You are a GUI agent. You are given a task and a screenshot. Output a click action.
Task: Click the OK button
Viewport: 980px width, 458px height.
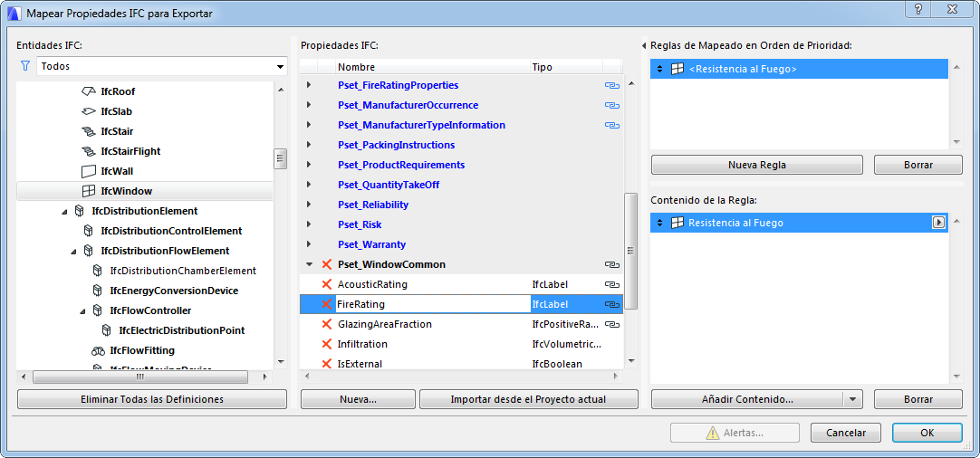click(927, 433)
